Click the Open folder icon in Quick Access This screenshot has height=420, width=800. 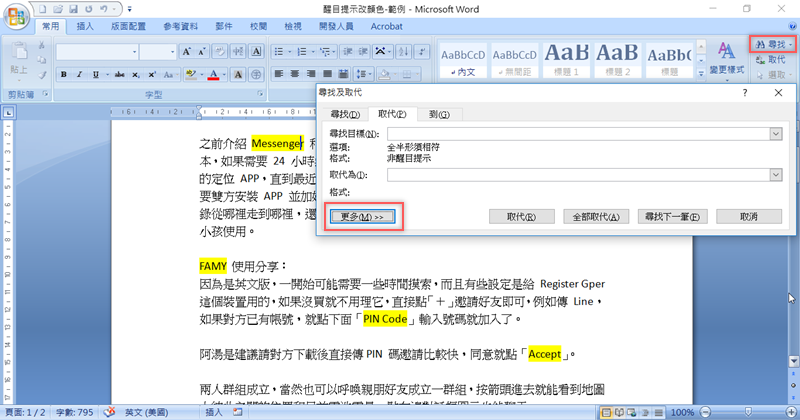pyautogui.click(x=58, y=9)
